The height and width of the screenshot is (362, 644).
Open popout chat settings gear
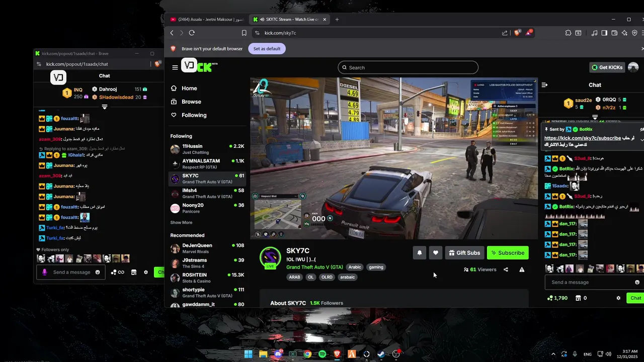(x=146, y=272)
